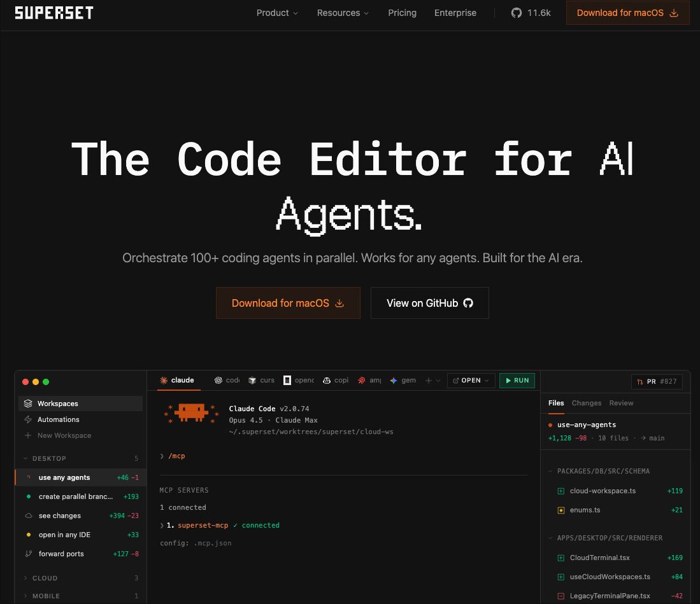The image size is (700, 604).
Task: Click the download arrow icon in header button
Action: click(x=674, y=13)
